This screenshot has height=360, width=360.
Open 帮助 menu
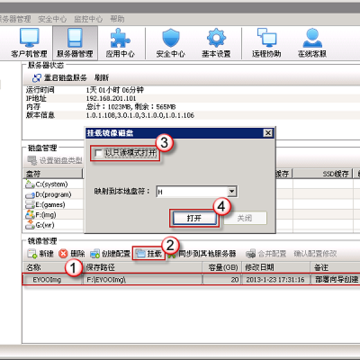[117, 19]
